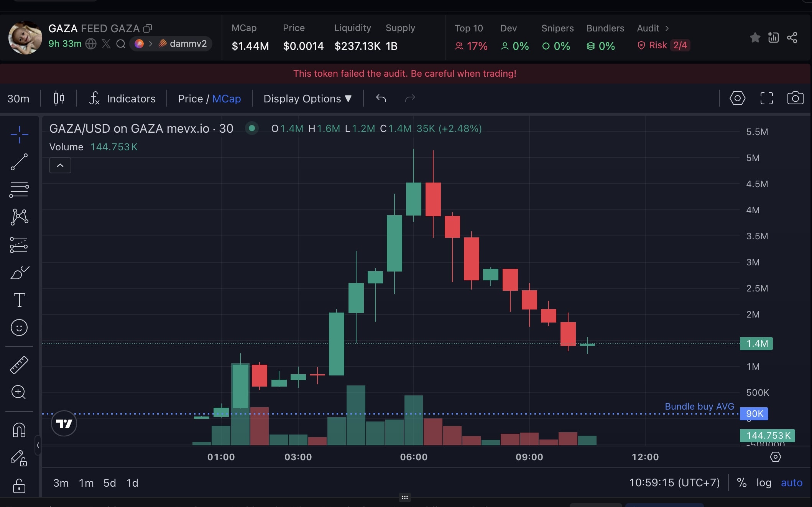Redo the chart action
This screenshot has height=507, width=812.
[x=410, y=99]
